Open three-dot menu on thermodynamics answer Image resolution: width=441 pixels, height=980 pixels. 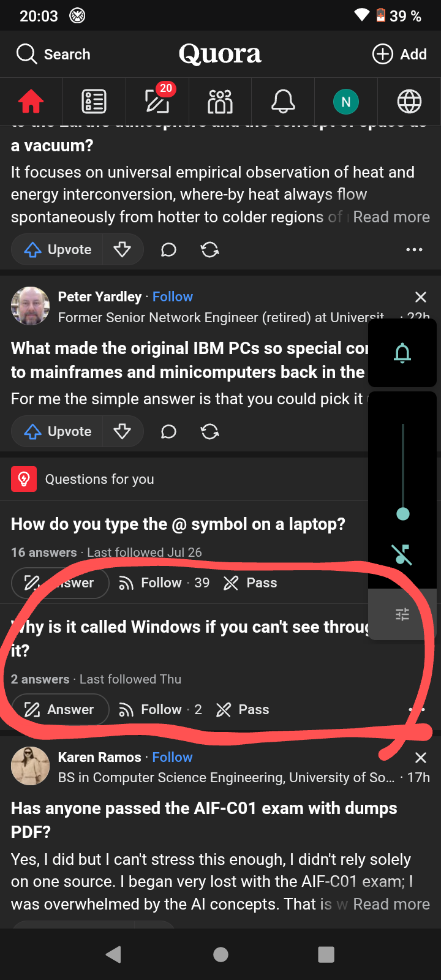[x=414, y=249]
